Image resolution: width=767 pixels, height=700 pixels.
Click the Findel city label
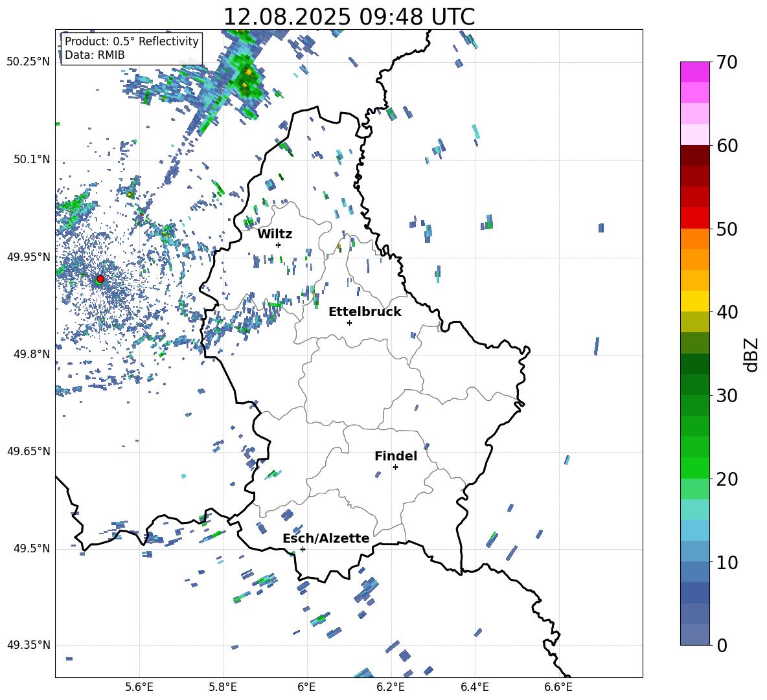396,456
